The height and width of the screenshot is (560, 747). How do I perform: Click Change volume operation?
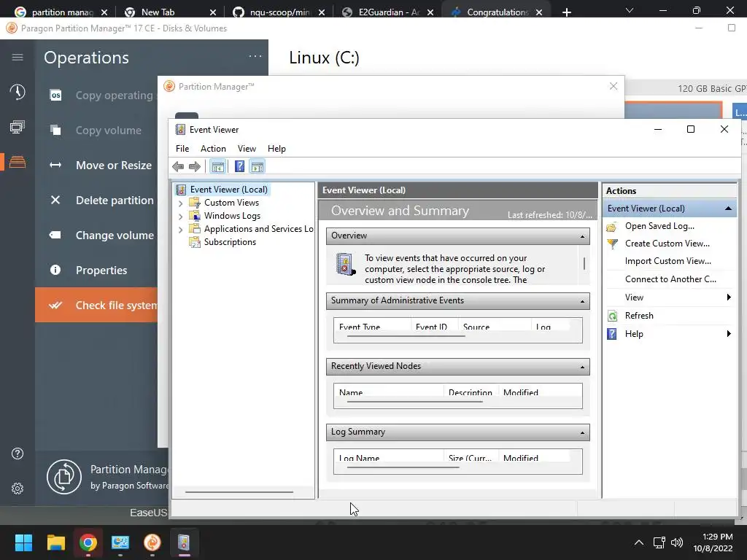[96, 236]
